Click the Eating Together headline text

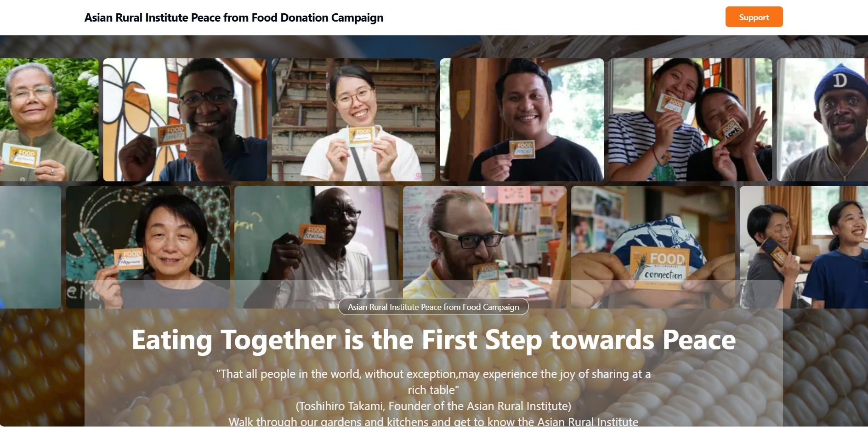433,340
